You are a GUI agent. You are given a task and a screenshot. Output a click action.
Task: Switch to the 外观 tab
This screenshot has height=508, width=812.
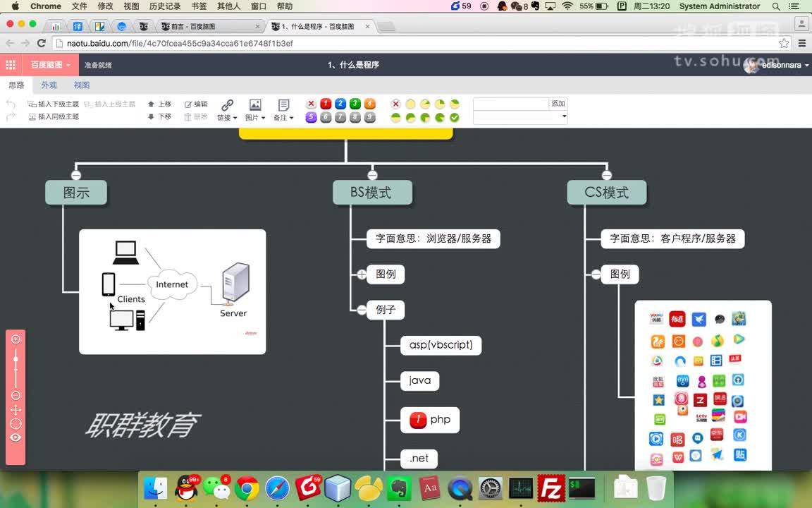pyautogui.click(x=49, y=85)
